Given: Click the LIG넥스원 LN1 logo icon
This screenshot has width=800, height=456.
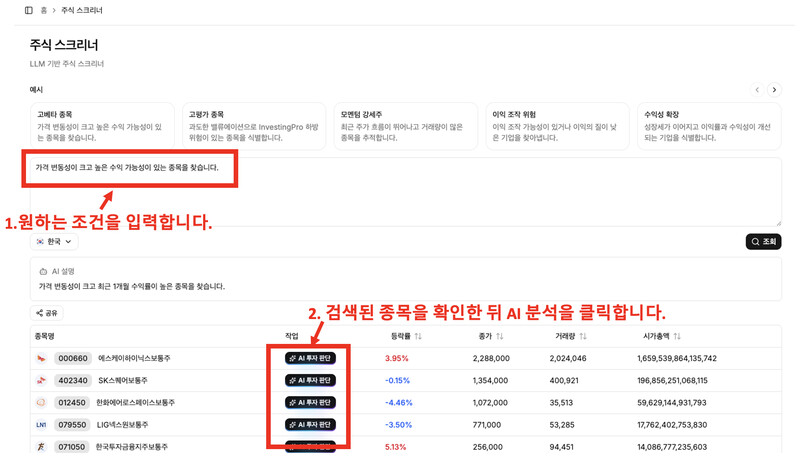Looking at the screenshot, I should click(x=41, y=424).
